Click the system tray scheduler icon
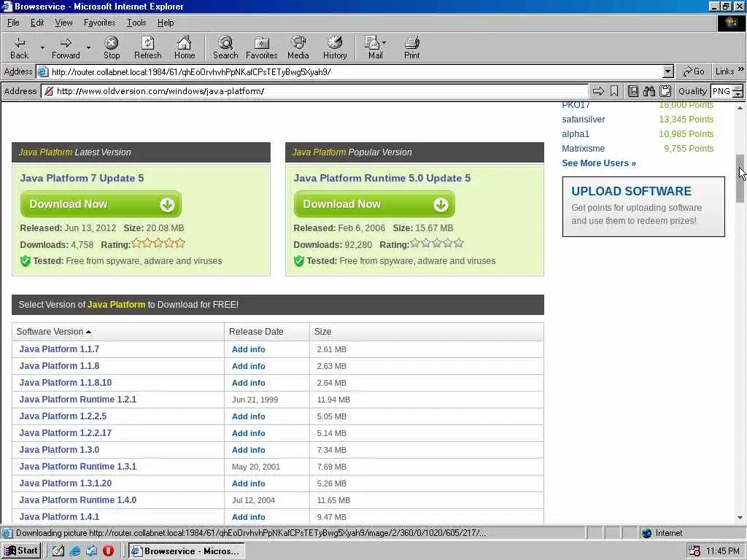The image size is (747, 560). pyautogui.click(x=694, y=551)
